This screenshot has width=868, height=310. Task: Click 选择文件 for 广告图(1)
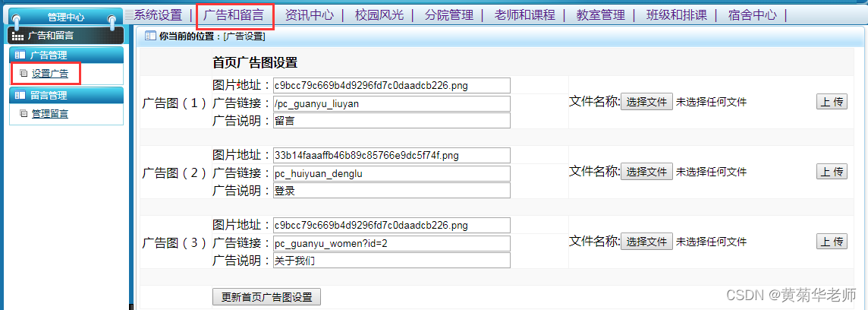(x=646, y=102)
